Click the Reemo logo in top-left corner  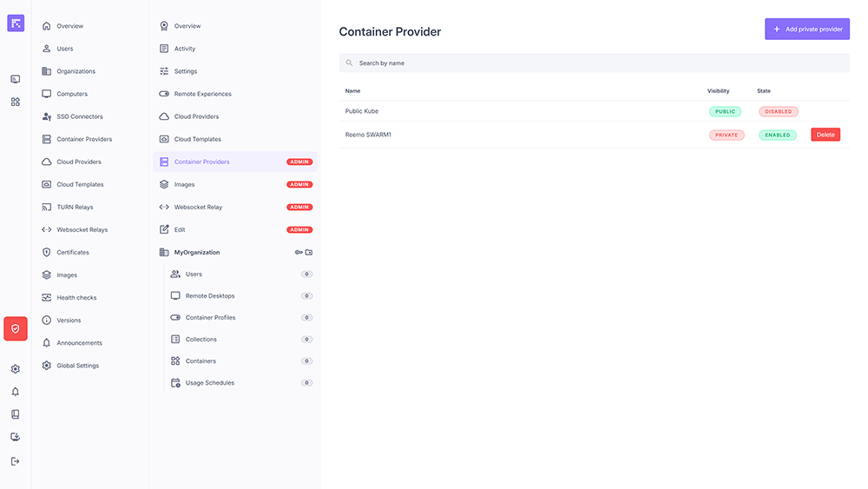[16, 23]
